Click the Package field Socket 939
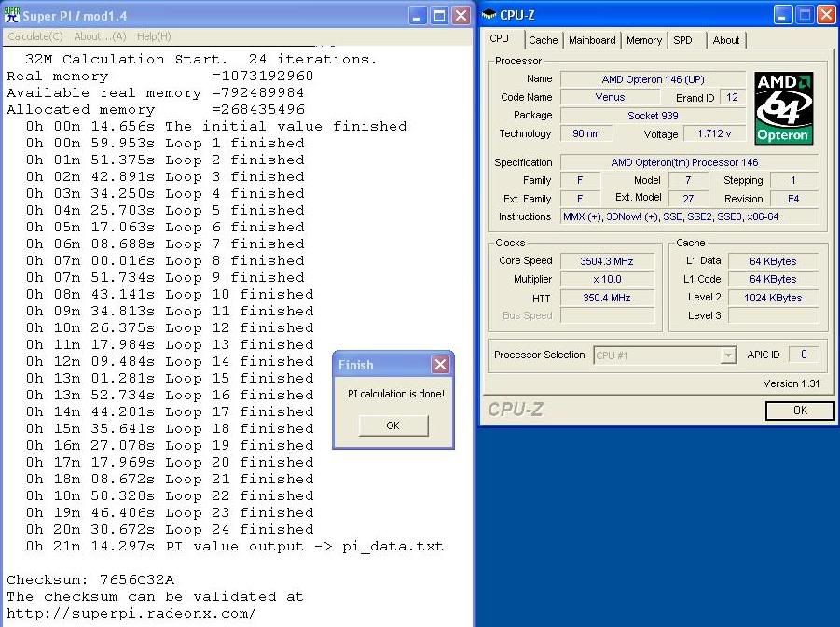The width and height of the screenshot is (840, 627). click(x=653, y=116)
